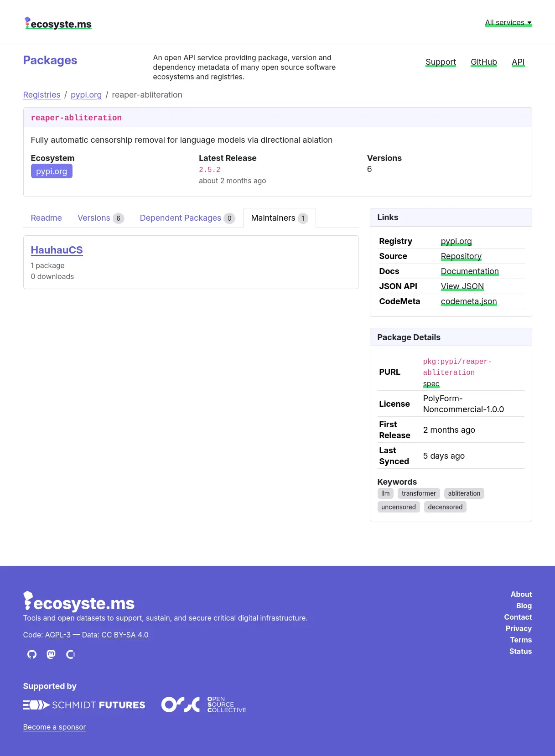Image resolution: width=555 pixels, height=756 pixels.
Task: Select the Maintainers tab
Action: [280, 218]
